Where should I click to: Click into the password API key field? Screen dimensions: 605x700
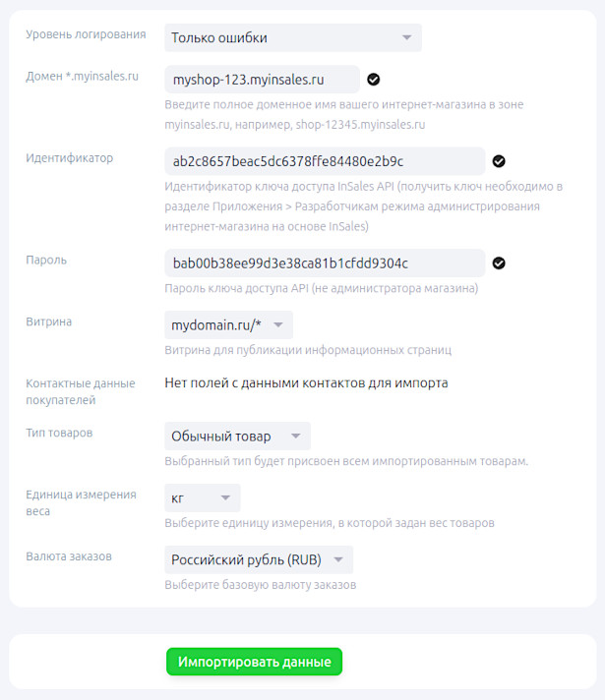[x=325, y=263]
